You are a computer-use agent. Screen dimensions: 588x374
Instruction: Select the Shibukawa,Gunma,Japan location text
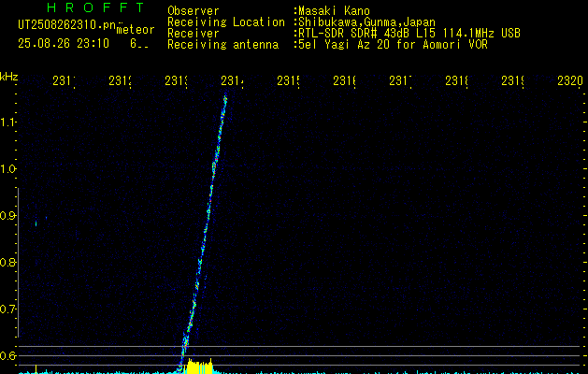[366, 22]
